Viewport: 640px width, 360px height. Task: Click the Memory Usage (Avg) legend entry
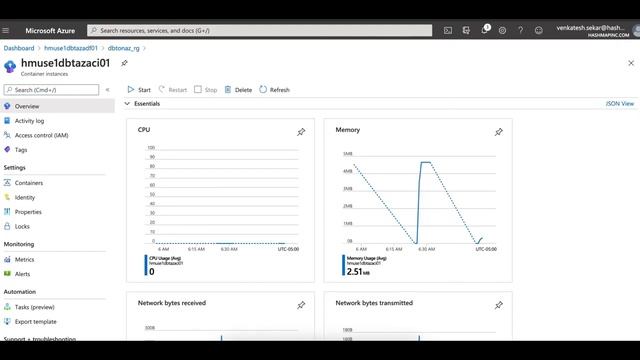pyautogui.click(x=365, y=265)
